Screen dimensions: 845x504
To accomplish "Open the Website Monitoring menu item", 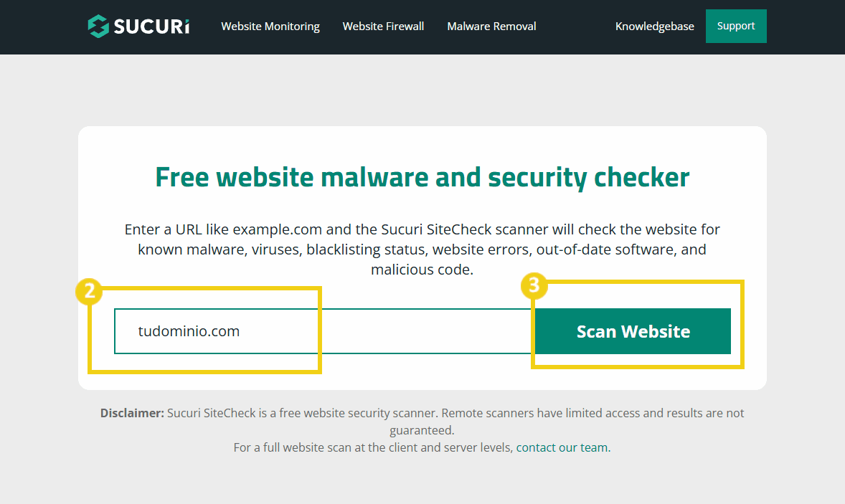I will 270,27.
